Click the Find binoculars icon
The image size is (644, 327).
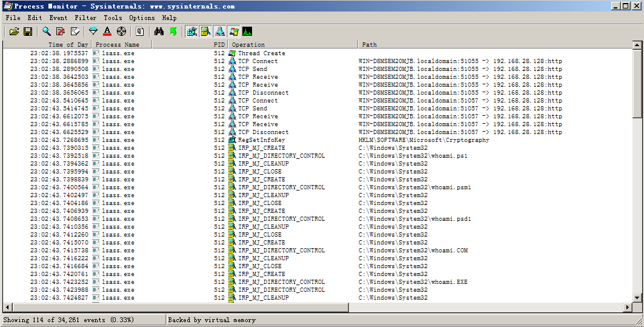point(159,31)
